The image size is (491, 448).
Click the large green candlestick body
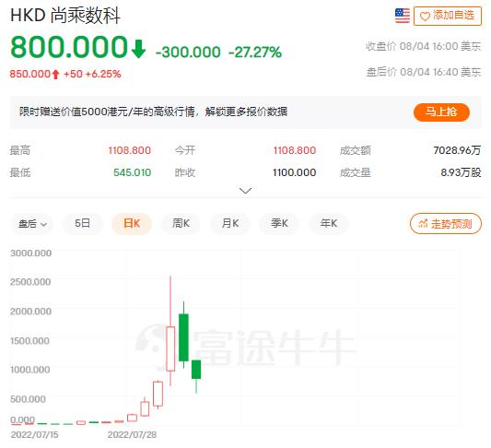tap(183, 337)
